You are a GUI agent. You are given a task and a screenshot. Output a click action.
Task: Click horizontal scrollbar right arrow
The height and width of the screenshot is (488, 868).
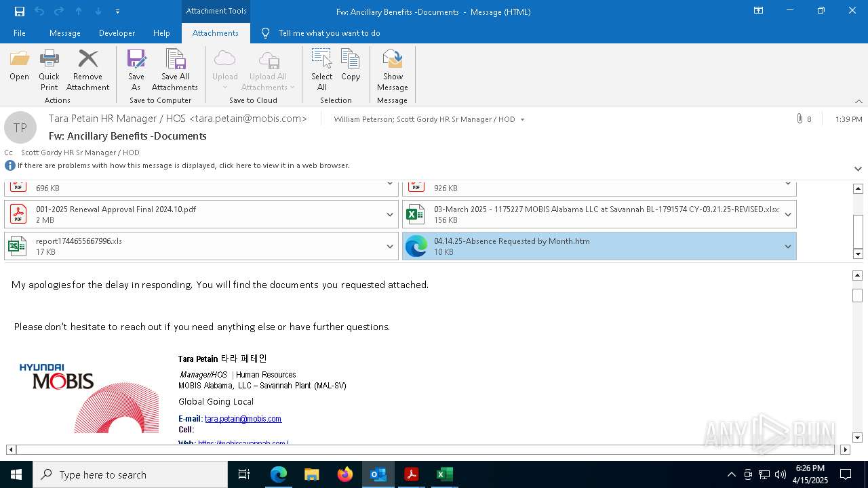(x=845, y=449)
